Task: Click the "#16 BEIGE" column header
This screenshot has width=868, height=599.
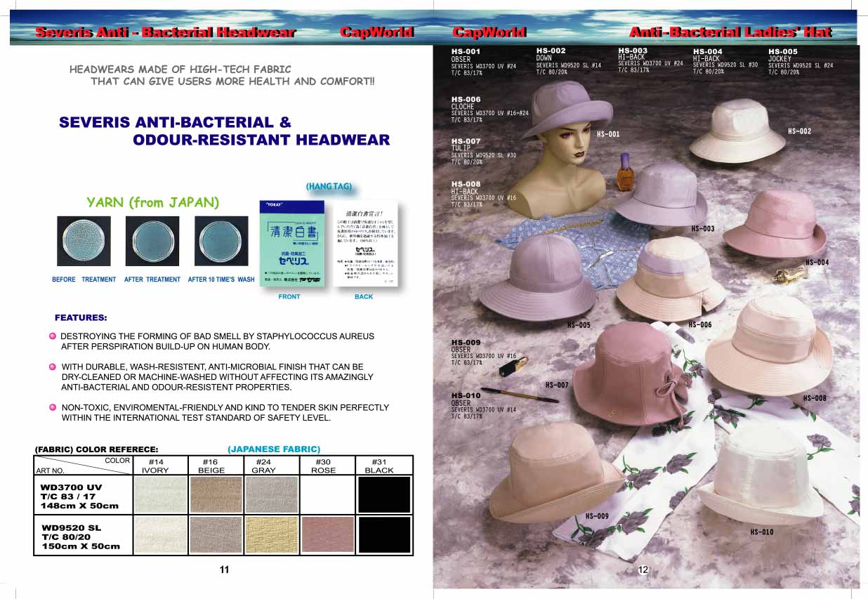Action: point(211,466)
